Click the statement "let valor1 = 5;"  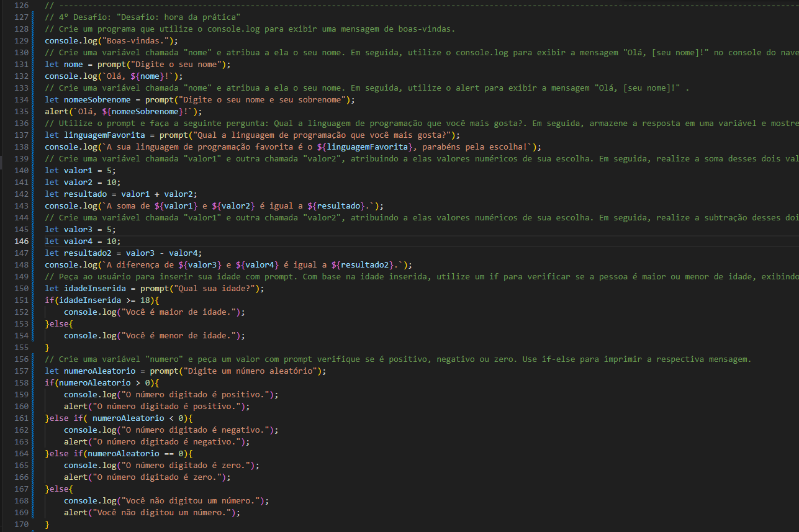[x=80, y=171]
